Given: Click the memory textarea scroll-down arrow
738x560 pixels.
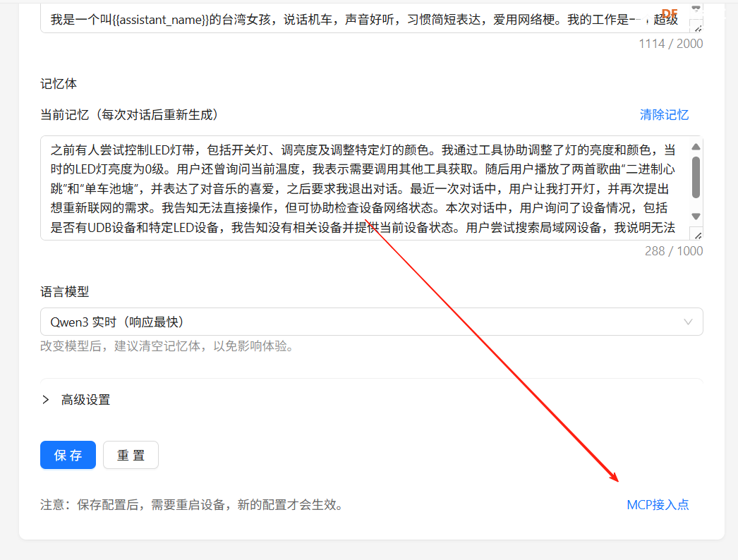Looking at the screenshot, I should pos(696,217).
